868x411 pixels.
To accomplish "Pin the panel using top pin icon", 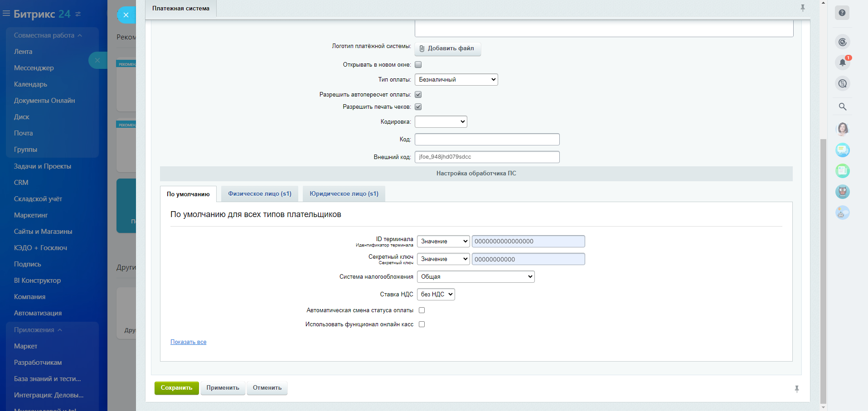I will [802, 8].
